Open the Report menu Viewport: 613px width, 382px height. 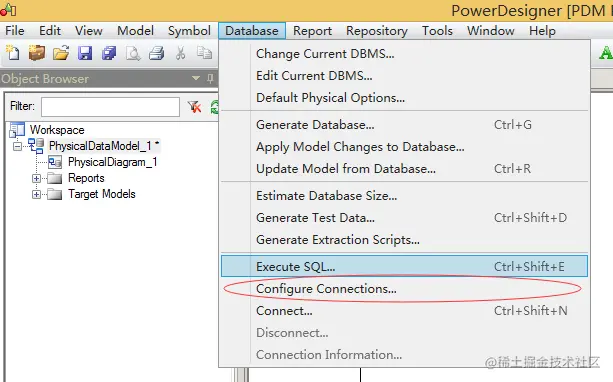tap(312, 30)
